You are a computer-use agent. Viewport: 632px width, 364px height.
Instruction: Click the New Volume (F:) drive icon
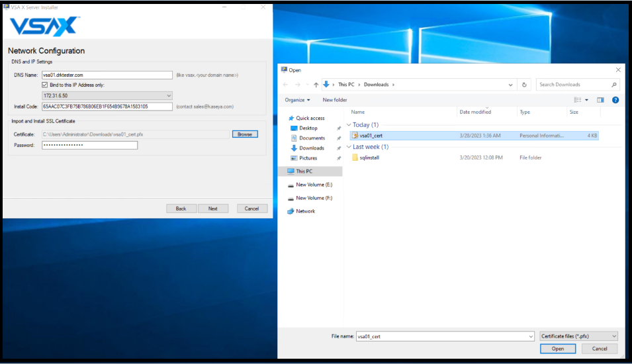291,199
